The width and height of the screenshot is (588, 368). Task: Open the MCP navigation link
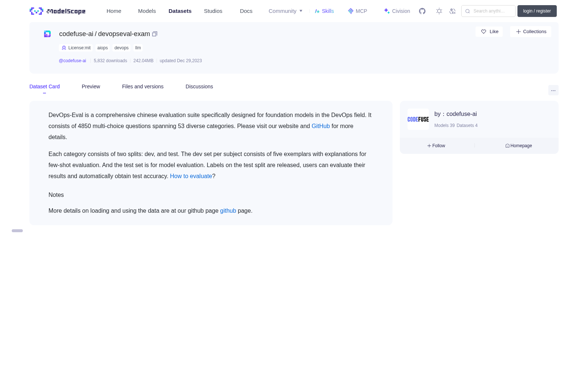pyautogui.click(x=358, y=11)
